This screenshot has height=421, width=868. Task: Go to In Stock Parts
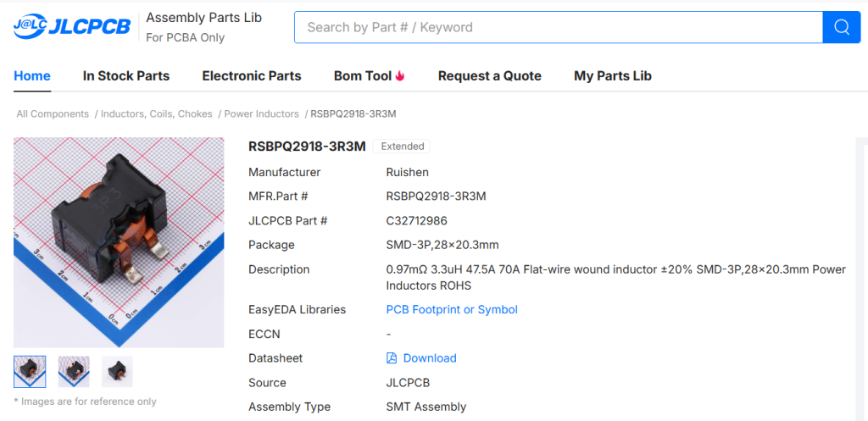126,76
